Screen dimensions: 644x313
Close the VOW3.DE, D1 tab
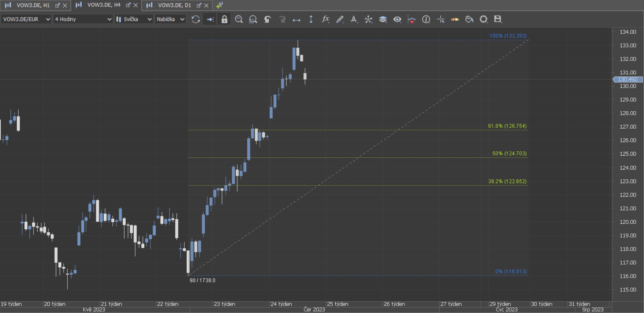(x=206, y=5)
